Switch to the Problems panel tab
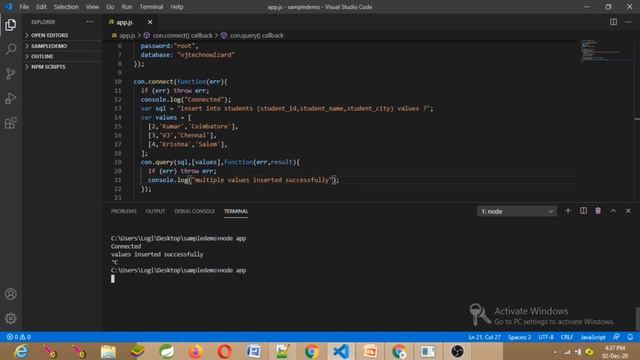The image size is (640, 360). click(124, 211)
